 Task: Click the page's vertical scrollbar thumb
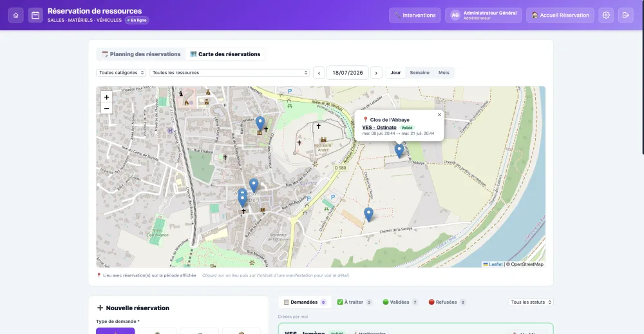point(643,77)
